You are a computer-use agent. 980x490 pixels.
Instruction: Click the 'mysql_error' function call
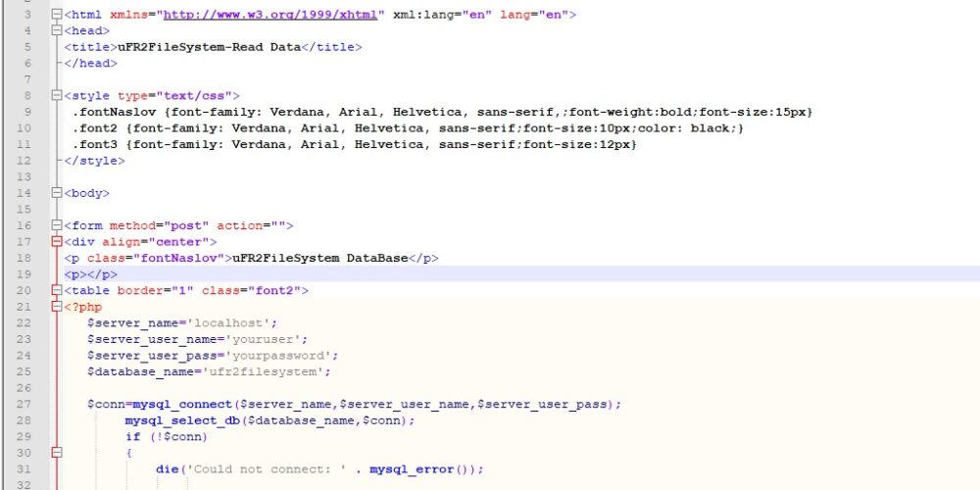(412, 469)
